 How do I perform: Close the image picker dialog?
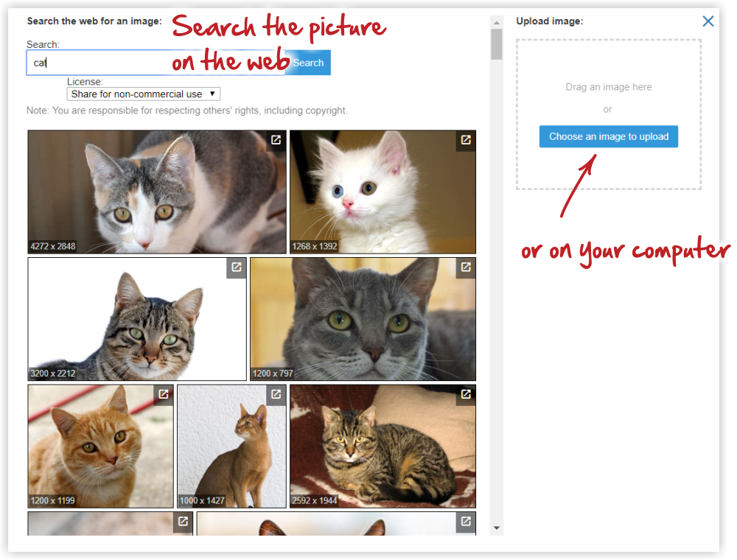point(708,21)
